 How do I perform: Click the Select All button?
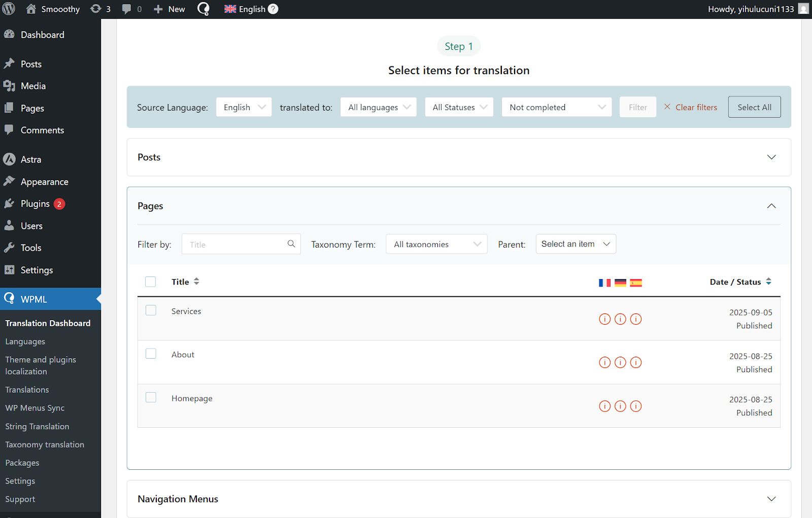click(x=755, y=107)
